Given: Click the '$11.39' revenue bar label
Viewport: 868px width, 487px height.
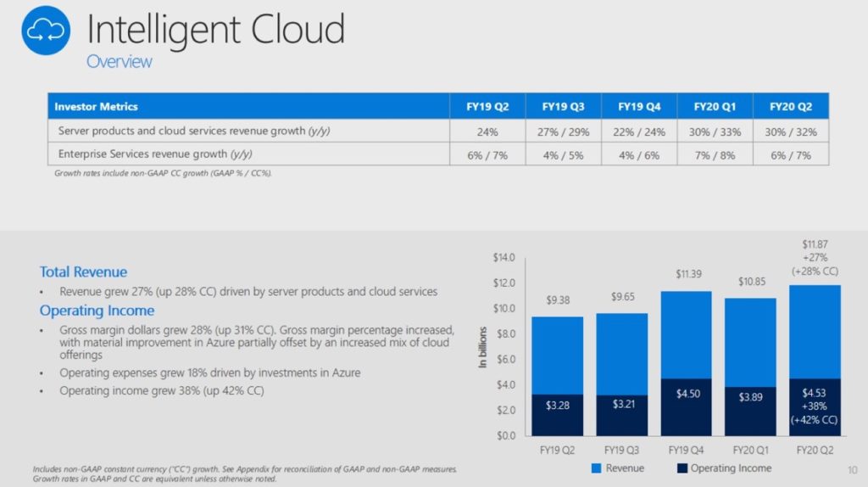Looking at the screenshot, I should [688, 274].
